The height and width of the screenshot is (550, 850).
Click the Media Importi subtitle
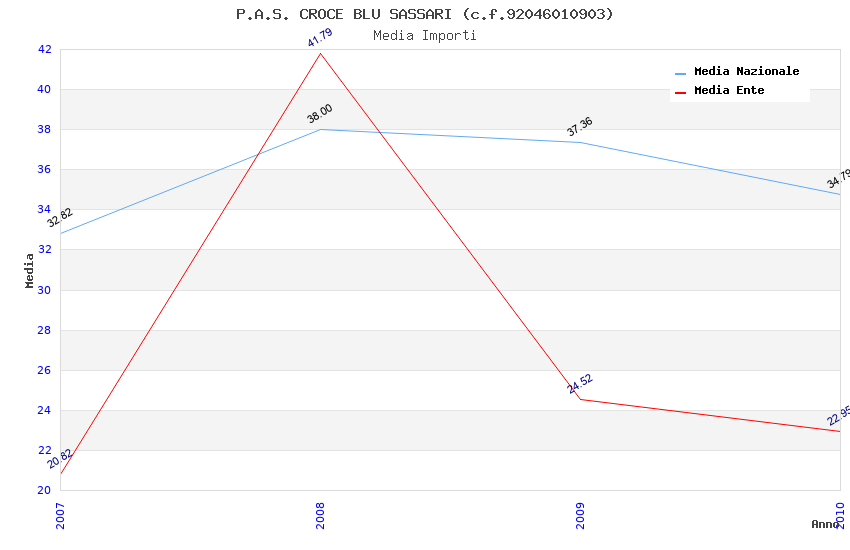(x=425, y=36)
